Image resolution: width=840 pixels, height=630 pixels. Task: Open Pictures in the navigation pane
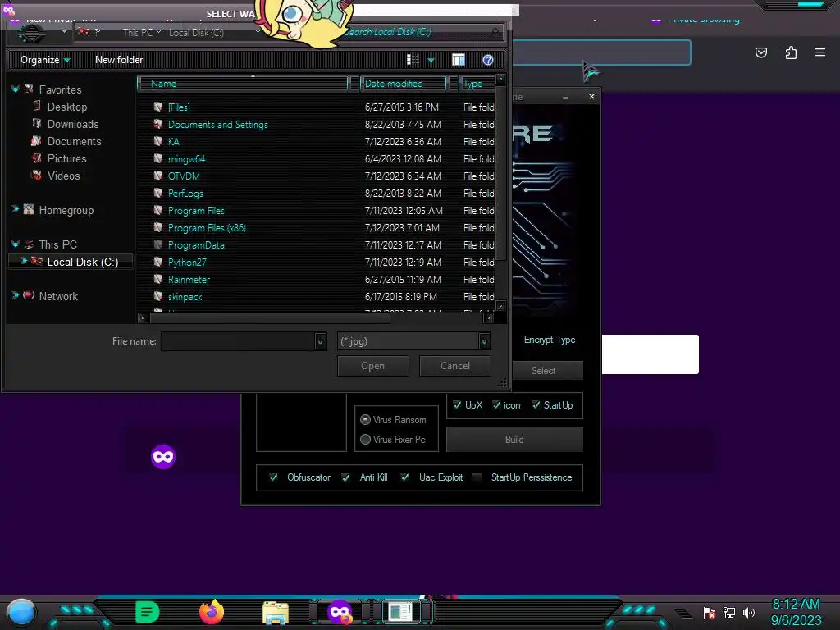[x=66, y=158]
